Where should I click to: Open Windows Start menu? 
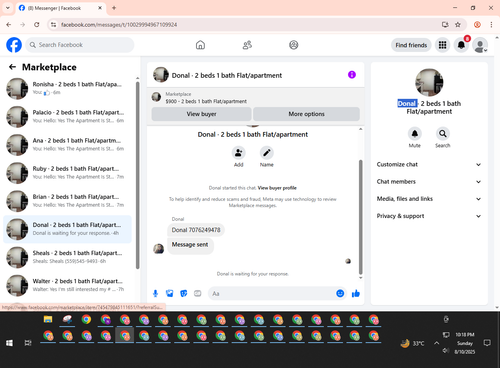[x=9, y=343]
